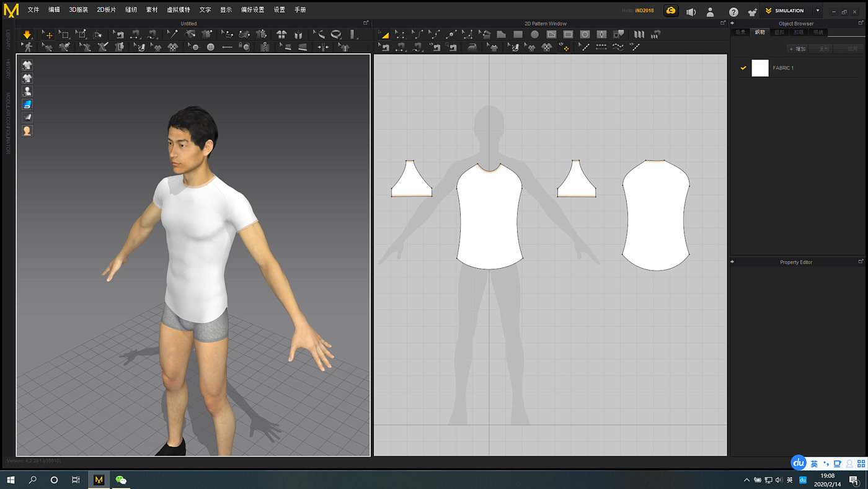Choose the Rectangle pattern tool
The width and height of the screenshot is (868, 489).
coord(518,35)
